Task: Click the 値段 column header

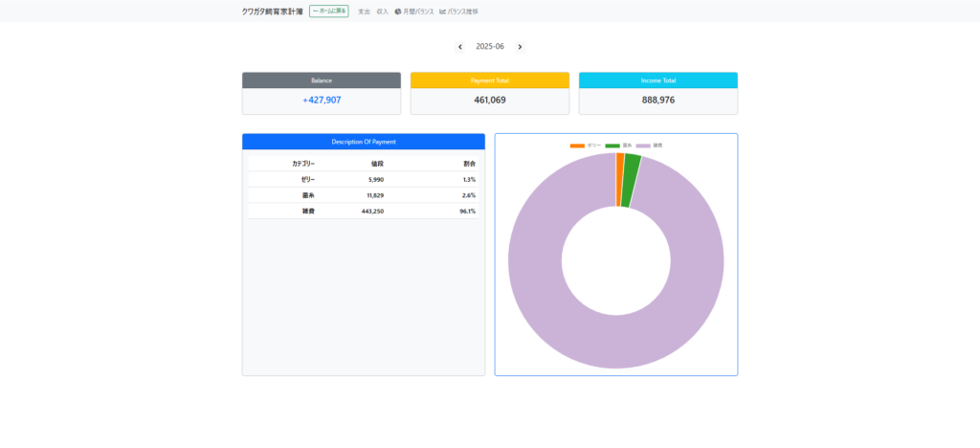Action: point(352,164)
